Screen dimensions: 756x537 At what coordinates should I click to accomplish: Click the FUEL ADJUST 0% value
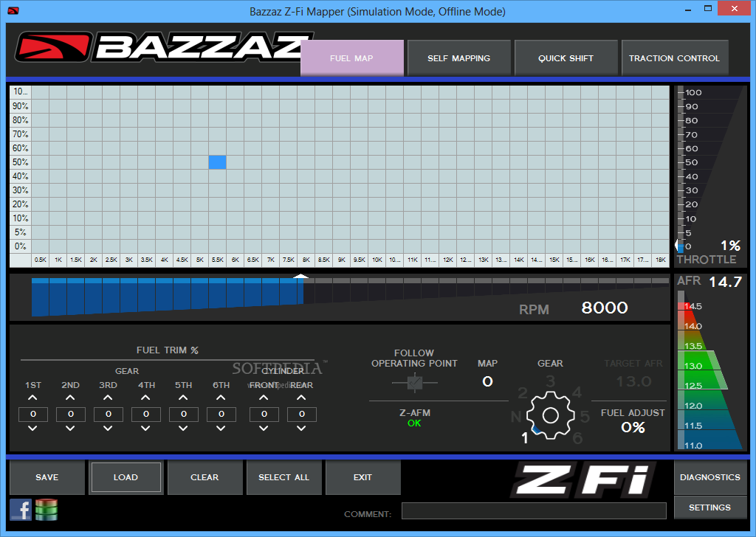tap(633, 428)
